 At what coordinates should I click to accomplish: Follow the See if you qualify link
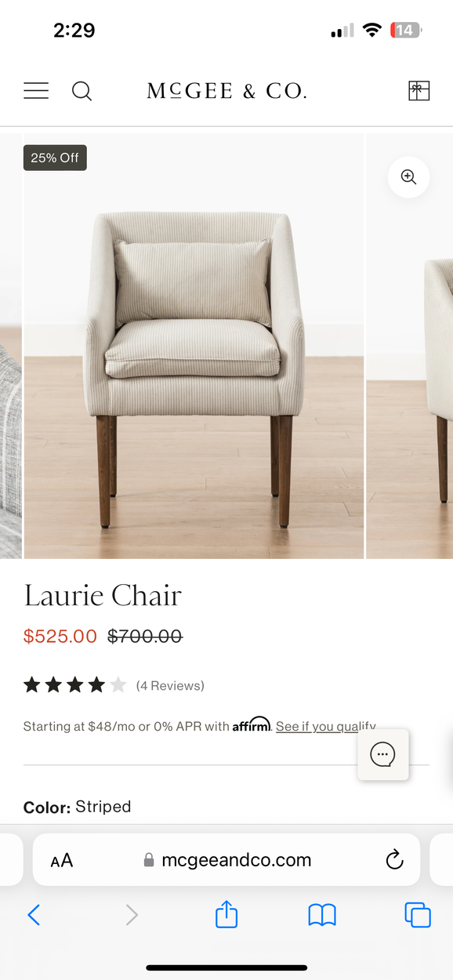coord(326,727)
